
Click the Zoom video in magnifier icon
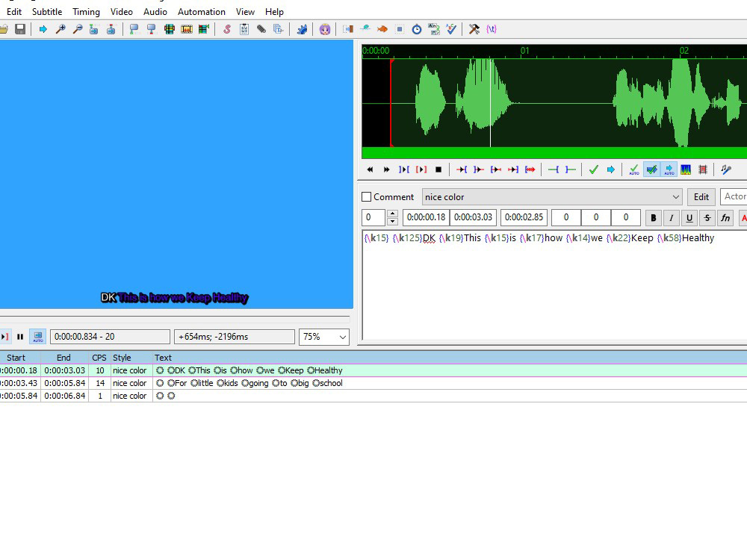click(60, 29)
